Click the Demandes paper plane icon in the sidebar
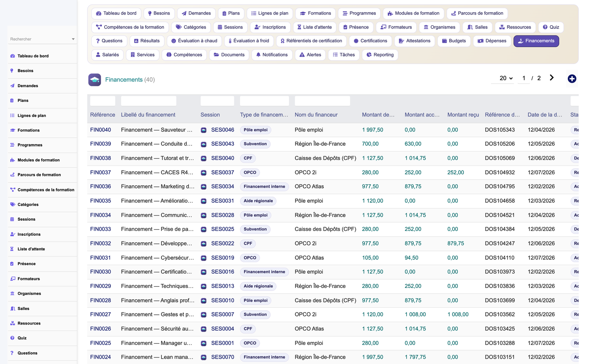Screen dimensions: 589x364 (12, 86)
